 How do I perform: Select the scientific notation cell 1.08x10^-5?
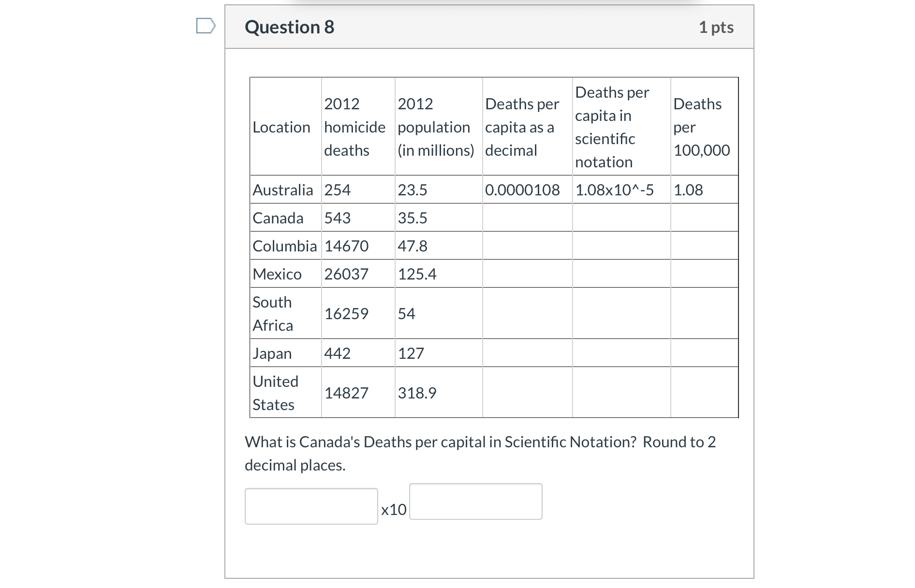(614, 190)
